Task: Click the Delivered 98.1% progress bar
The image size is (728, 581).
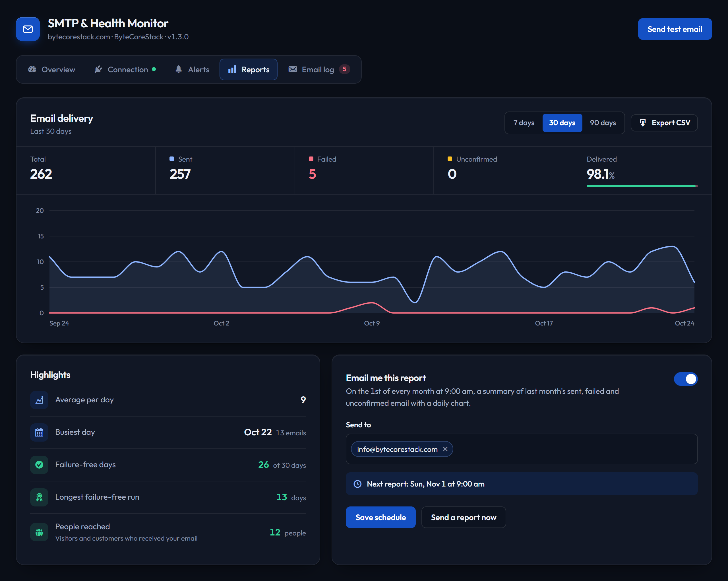Action: click(x=642, y=186)
